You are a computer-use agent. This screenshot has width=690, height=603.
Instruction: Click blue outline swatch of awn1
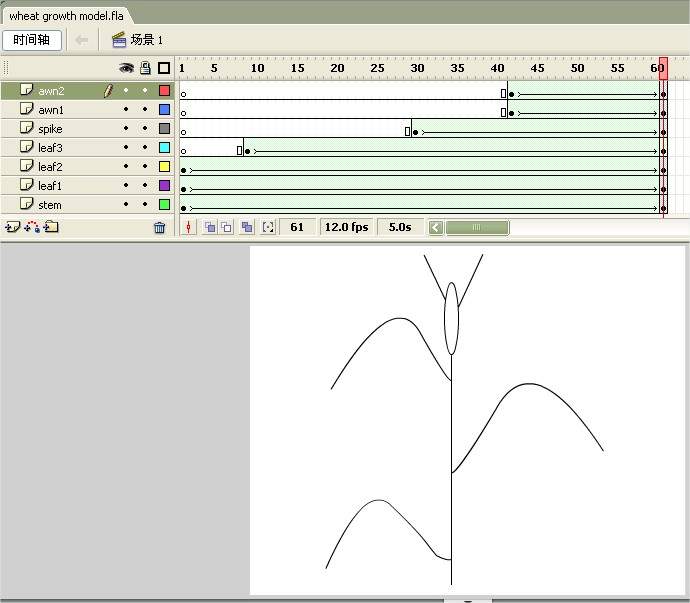point(164,109)
